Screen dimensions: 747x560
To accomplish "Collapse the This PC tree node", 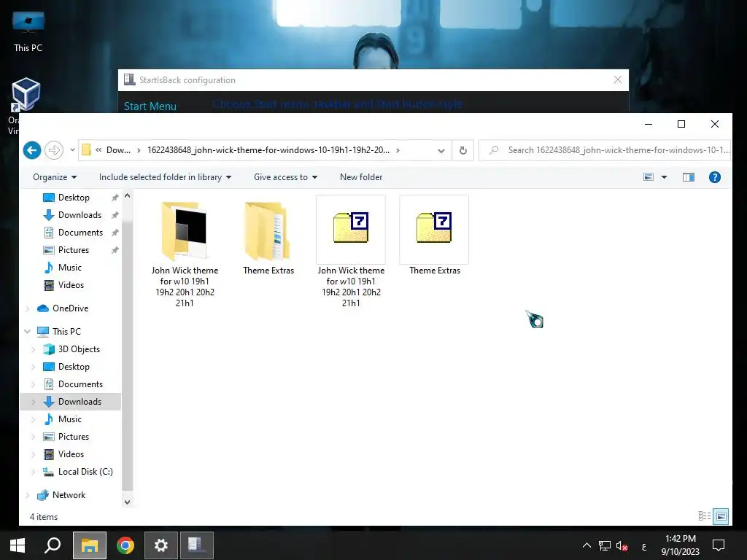I will tap(28, 332).
